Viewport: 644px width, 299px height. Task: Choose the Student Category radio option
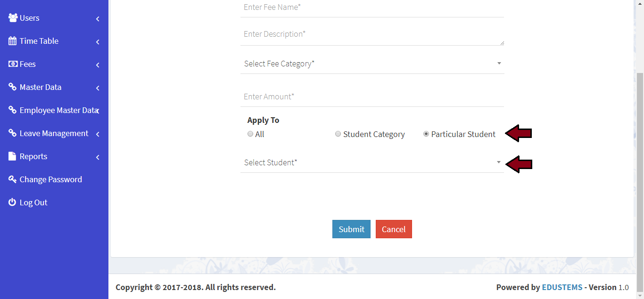click(x=338, y=134)
